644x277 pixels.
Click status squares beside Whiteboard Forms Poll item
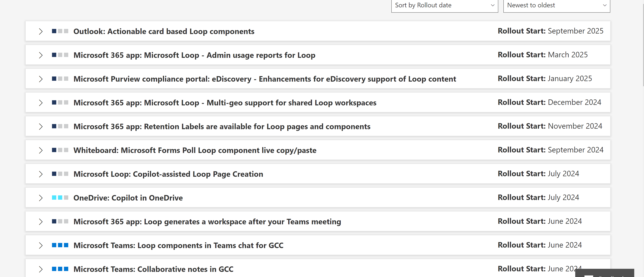click(60, 150)
